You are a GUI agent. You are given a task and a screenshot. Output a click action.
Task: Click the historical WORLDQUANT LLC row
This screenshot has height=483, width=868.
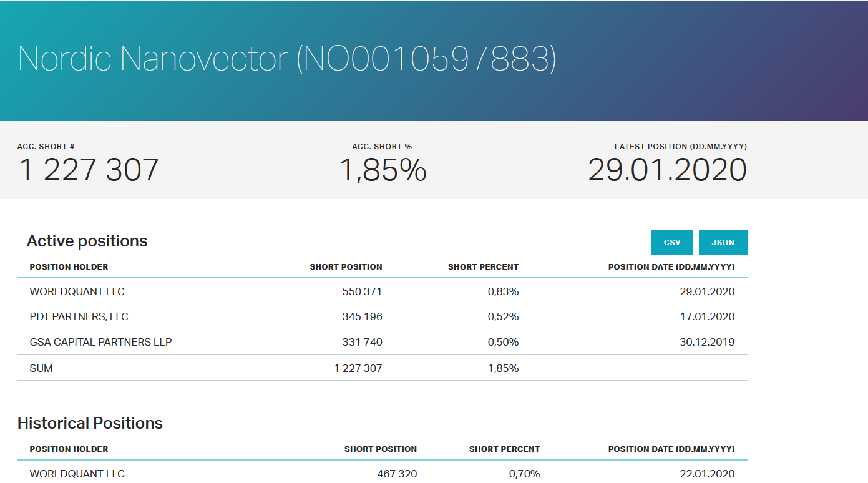(383, 474)
